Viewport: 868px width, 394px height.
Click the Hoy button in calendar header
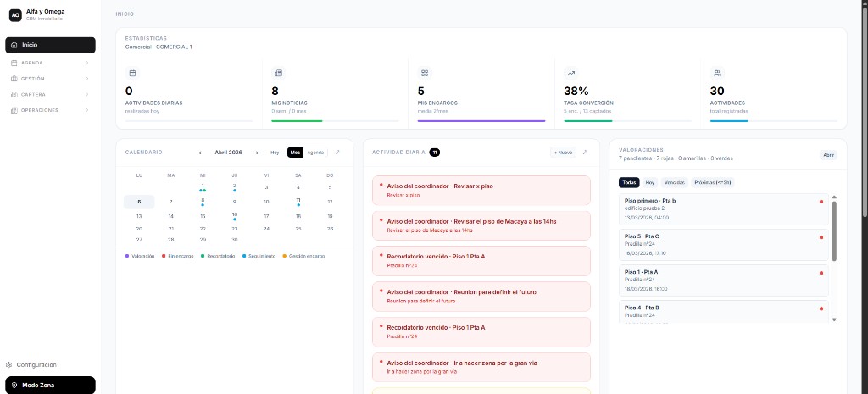point(275,153)
